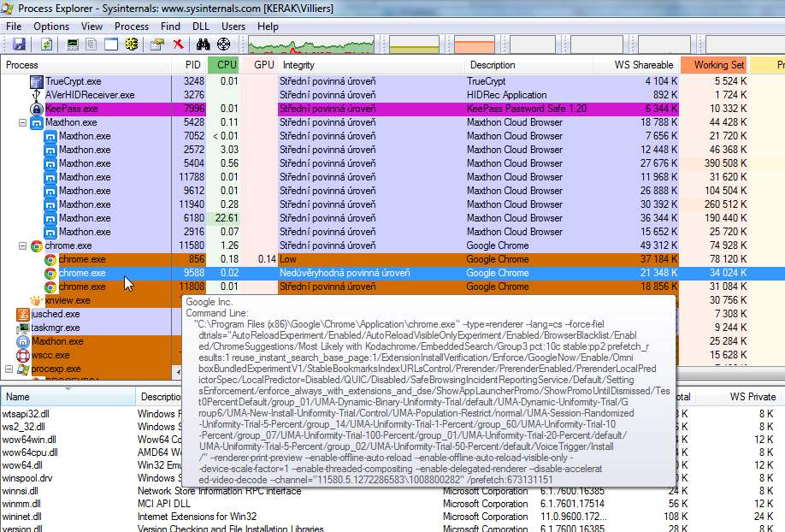Select the chrome.exe row with PID 9588
This screenshot has height=532, width=785.
(392, 274)
